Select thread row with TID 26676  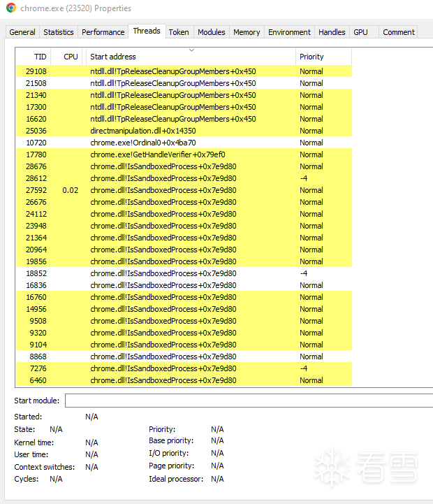[x=184, y=202]
